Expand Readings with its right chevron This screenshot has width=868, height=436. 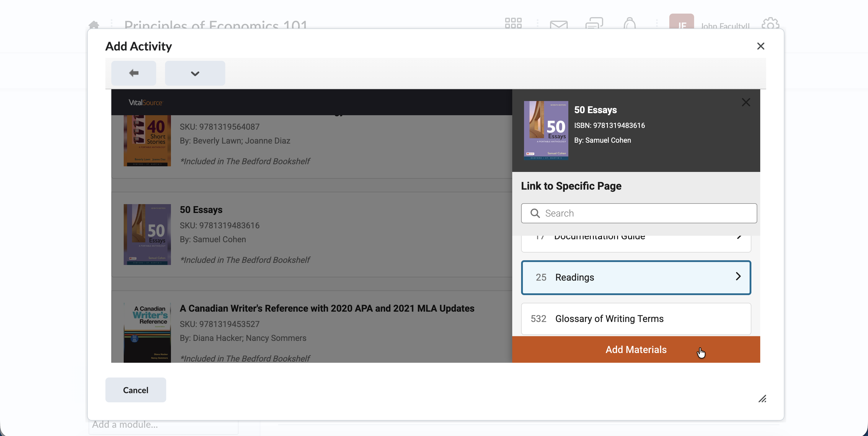pos(738,276)
